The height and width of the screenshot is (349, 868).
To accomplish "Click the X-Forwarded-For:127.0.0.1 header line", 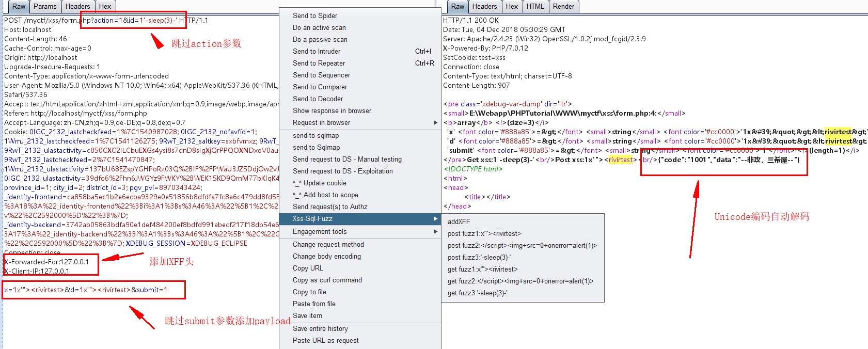I will (x=46, y=262).
